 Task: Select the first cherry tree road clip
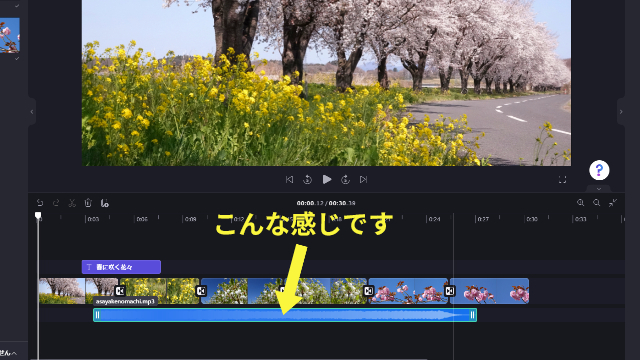tap(78, 291)
